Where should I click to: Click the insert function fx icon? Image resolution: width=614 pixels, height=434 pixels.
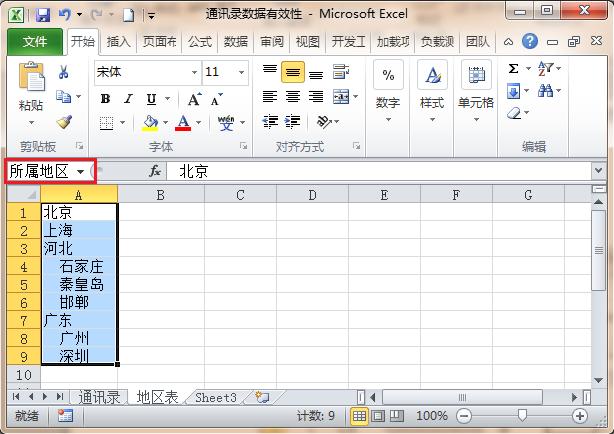(x=155, y=171)
